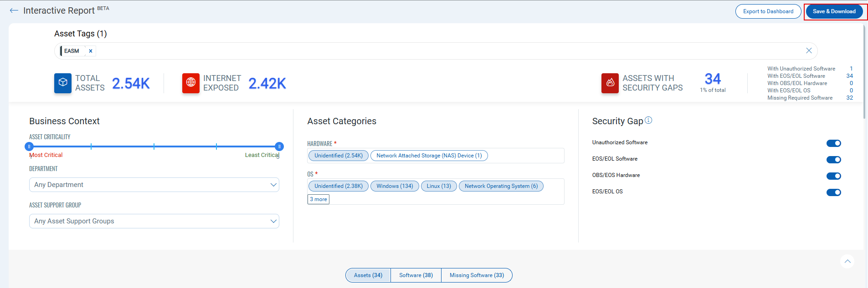Click the Most Critical slider handle

click(x=29, y=147)
